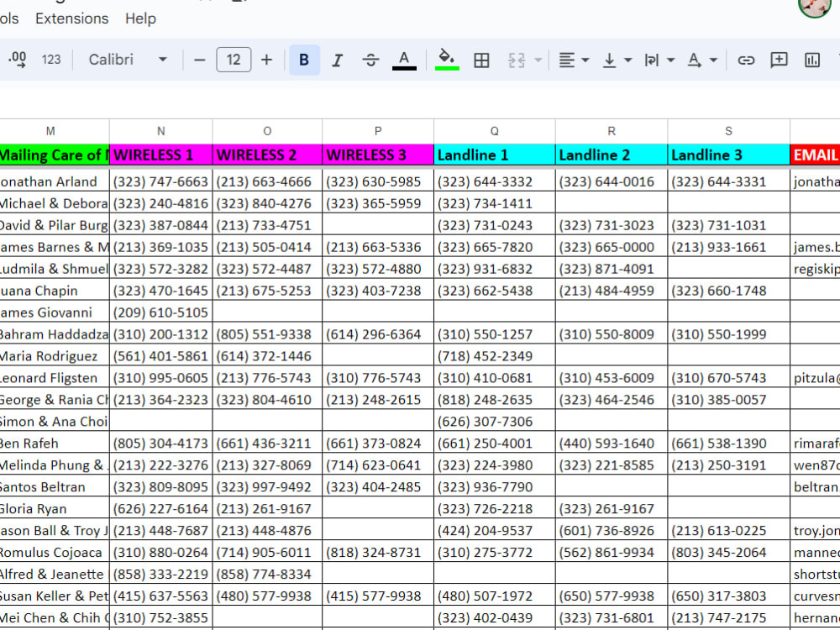The image size is (840, 630).
Task: Select column N header
Action: (160, 131)
